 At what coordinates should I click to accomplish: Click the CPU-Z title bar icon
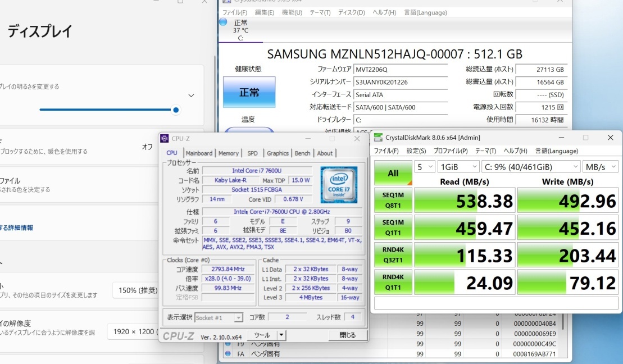(x=165, y=138)
